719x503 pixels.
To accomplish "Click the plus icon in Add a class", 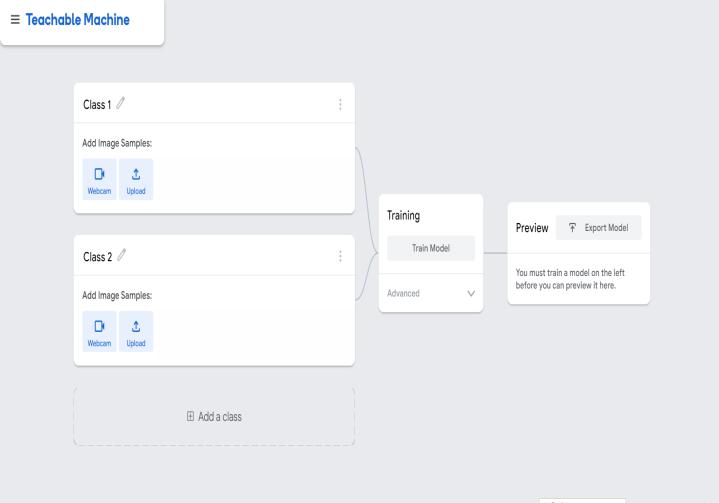I will click(190, 416).
